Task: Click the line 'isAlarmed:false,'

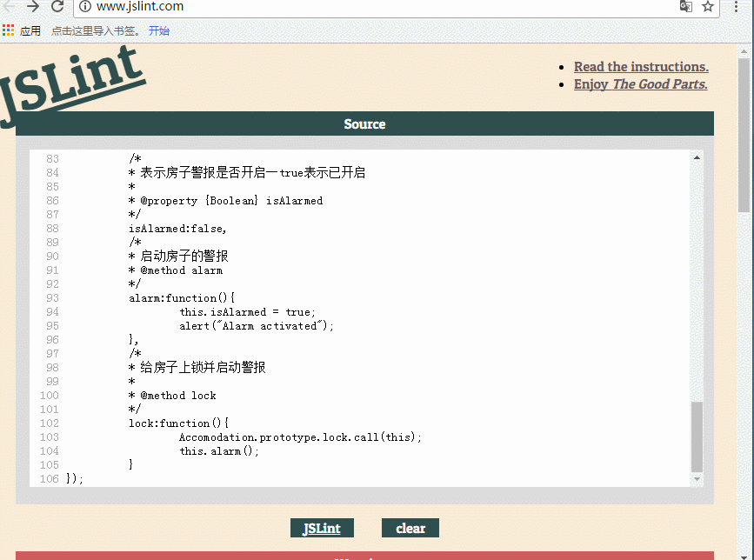Action: (x=177, y=229)
